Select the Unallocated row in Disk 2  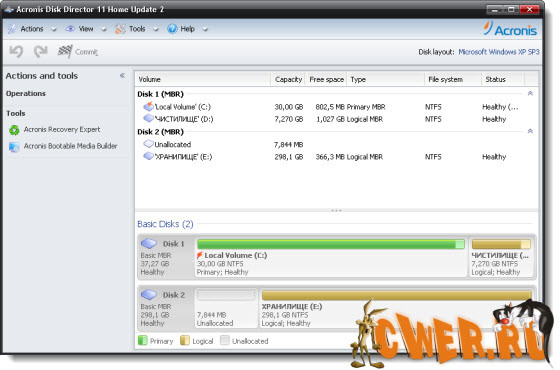point(336,145)
